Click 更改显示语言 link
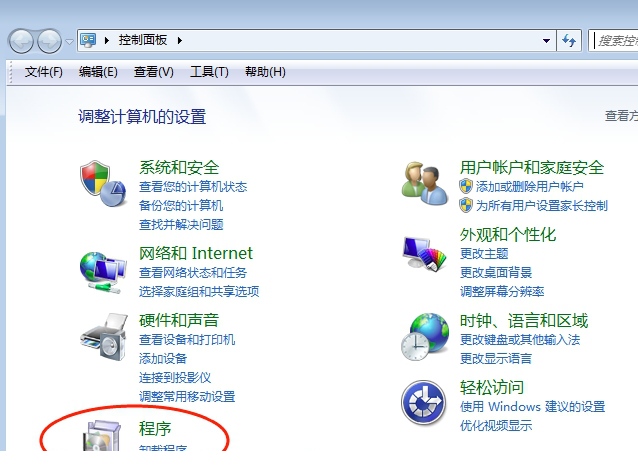Image resolution: width=638 pixels, height=469 pixels. tap(496, 358)
